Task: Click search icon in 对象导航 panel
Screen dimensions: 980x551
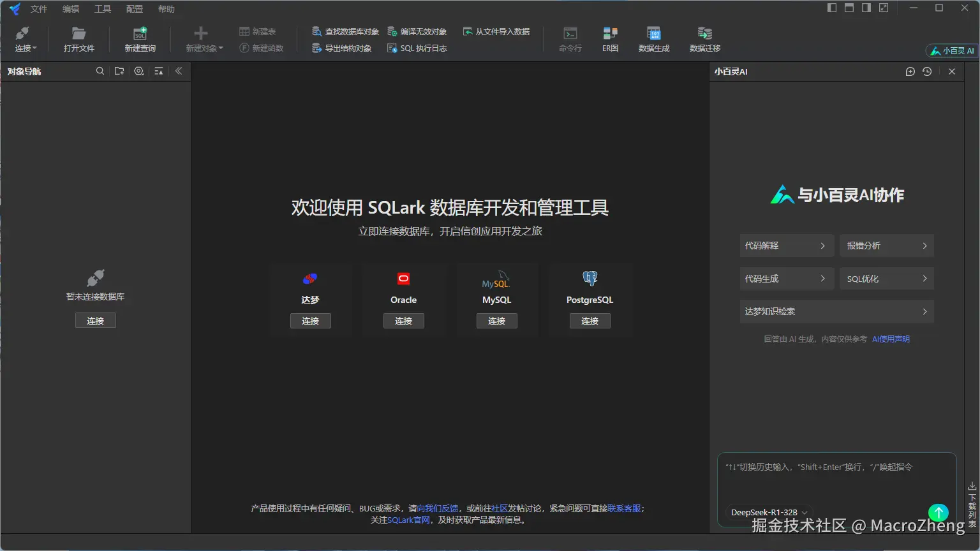Action: 100,71
